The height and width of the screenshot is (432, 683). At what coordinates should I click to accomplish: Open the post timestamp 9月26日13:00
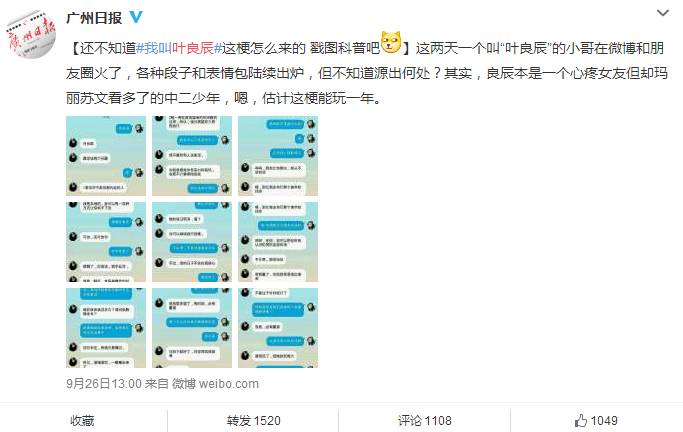[x=104, y=384]
